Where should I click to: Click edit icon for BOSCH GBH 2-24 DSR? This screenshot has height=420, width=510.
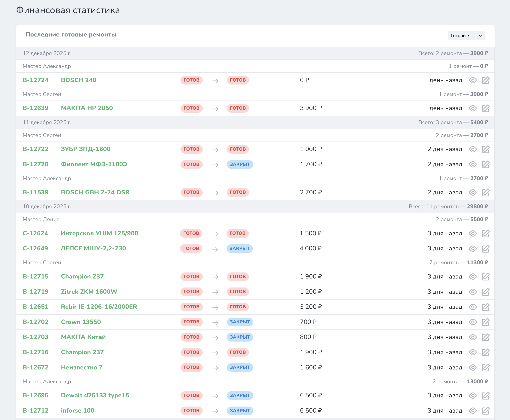pos(485,193)
